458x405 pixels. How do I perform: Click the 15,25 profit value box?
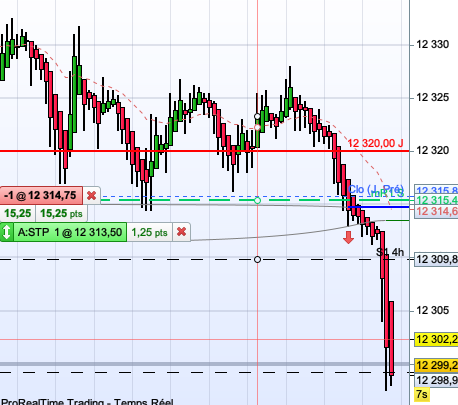point(18,213)
